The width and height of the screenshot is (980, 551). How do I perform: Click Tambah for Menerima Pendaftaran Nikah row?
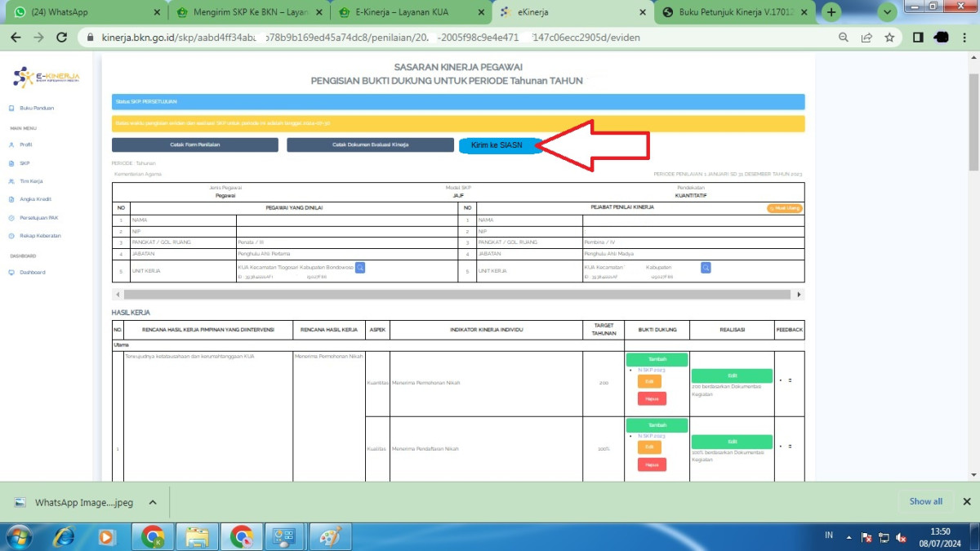point(657,425)
